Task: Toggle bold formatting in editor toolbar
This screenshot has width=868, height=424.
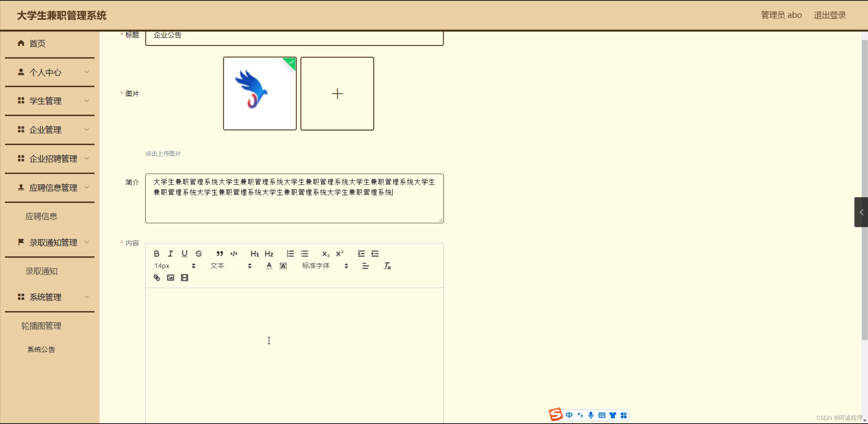Action: (x=156, y=254)
